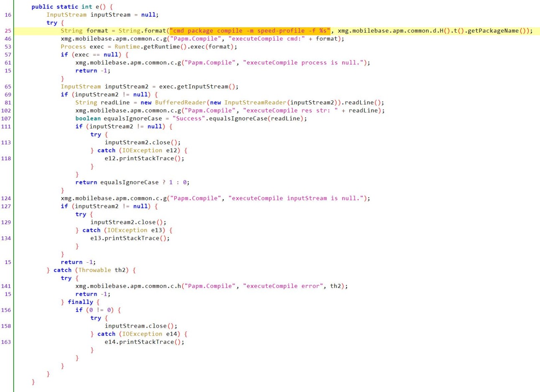This screenshot has height=392, width=540.
Task: Click the "executeCompile res str: " string
Action: [290, 110]
